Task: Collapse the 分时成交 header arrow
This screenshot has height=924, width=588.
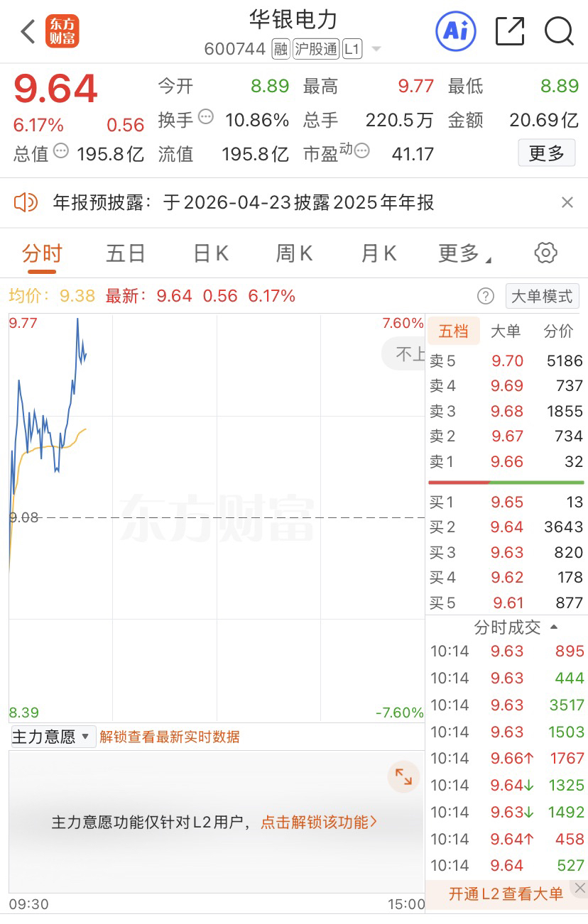Action: 554,627
